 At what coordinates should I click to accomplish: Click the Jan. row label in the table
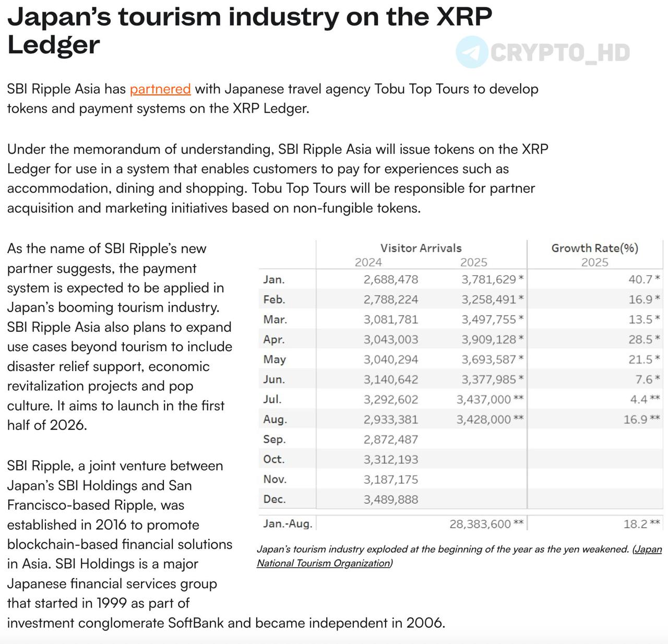click(274, 280)
